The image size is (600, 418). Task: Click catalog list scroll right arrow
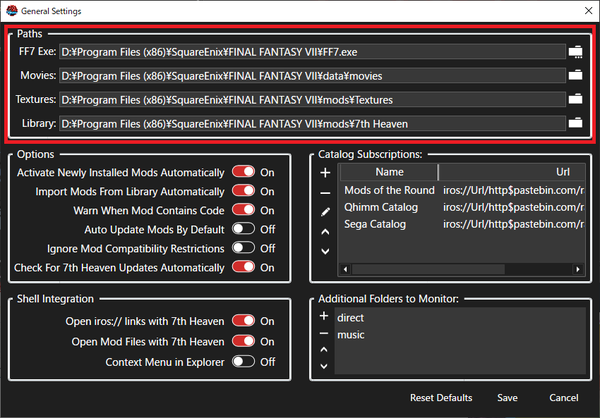point(578,269)
